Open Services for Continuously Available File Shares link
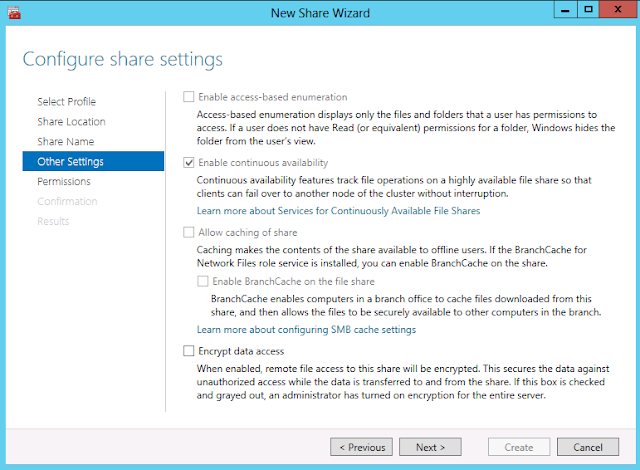This screenshot has height=470, width=640. [x=338, y=211]
